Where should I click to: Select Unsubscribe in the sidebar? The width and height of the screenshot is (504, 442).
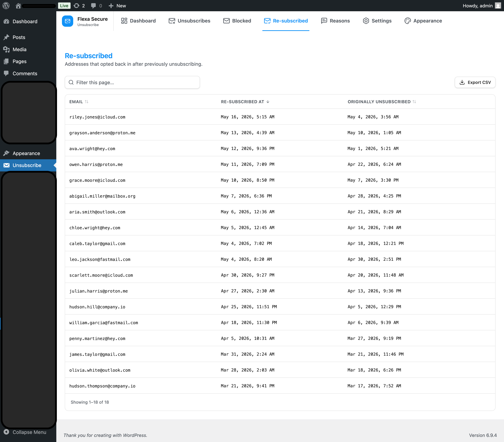coord(27,165)
